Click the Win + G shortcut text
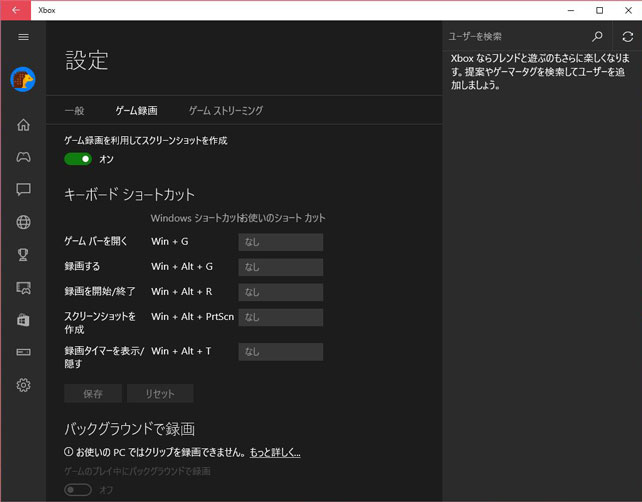This screenshot has width=642, height=502. click(x=170, y=242)
